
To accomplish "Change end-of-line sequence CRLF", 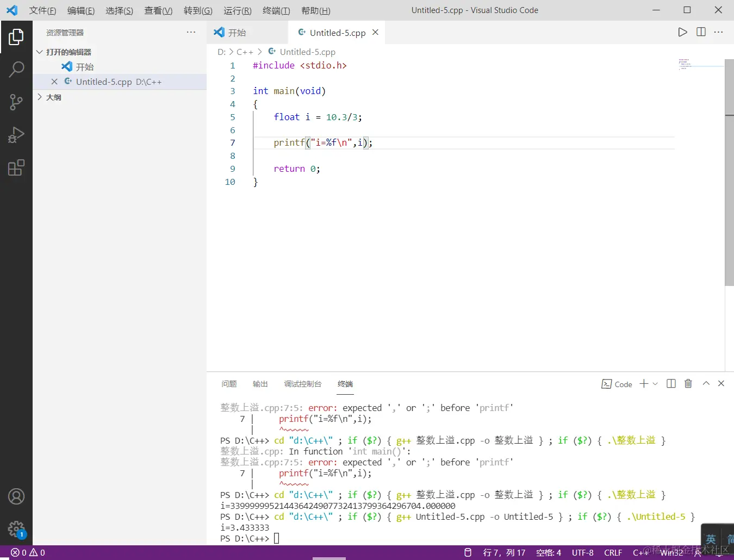I will point(613,552).
